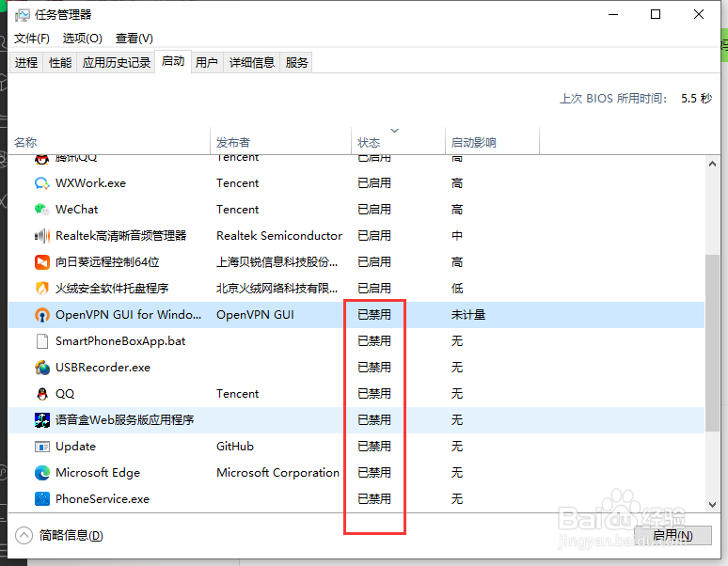The image size is (728, 566).
Task: Click the SmartPhoneBoxApp.bat file icon
Action: (x=41, y=341)
